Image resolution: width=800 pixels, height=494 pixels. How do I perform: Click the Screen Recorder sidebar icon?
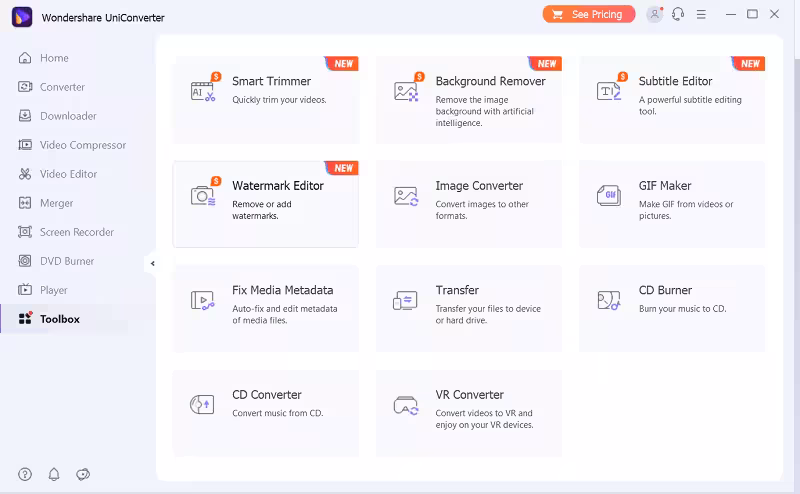[x=24, y=232]
